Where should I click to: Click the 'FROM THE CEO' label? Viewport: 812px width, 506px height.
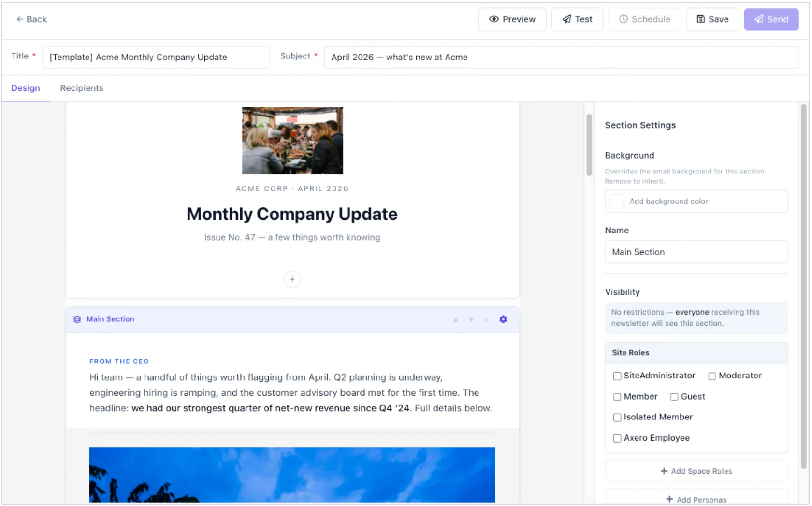coord(119,361)
